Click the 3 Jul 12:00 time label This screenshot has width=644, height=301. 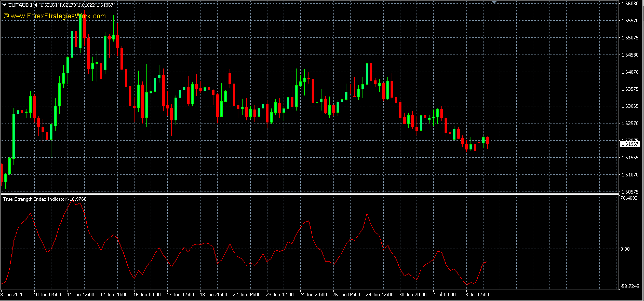pyautogui.click(x=477, y=295)
